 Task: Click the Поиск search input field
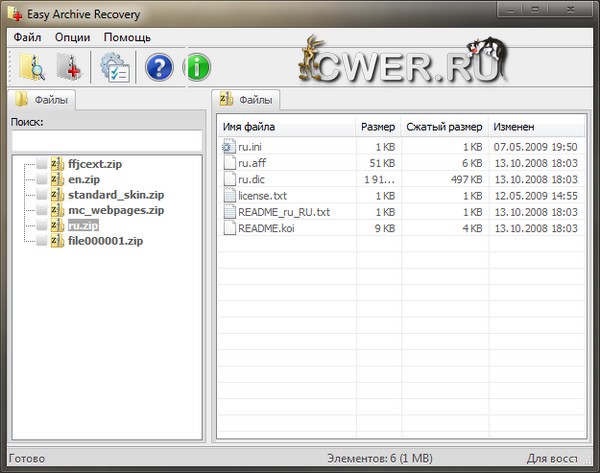click(x=106, y=141)
